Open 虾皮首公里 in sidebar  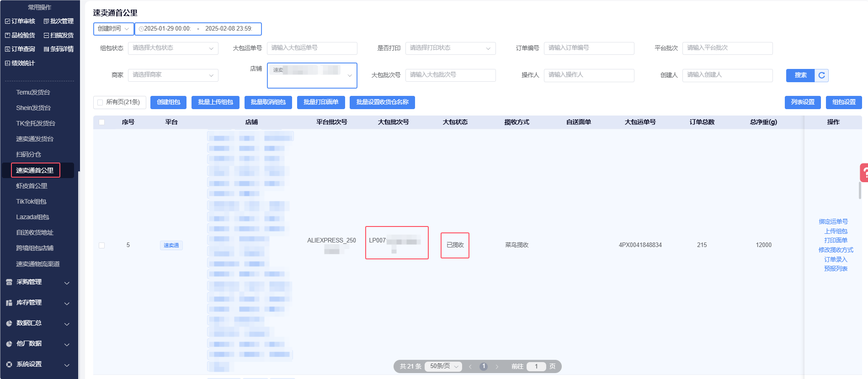coord(32,186)
